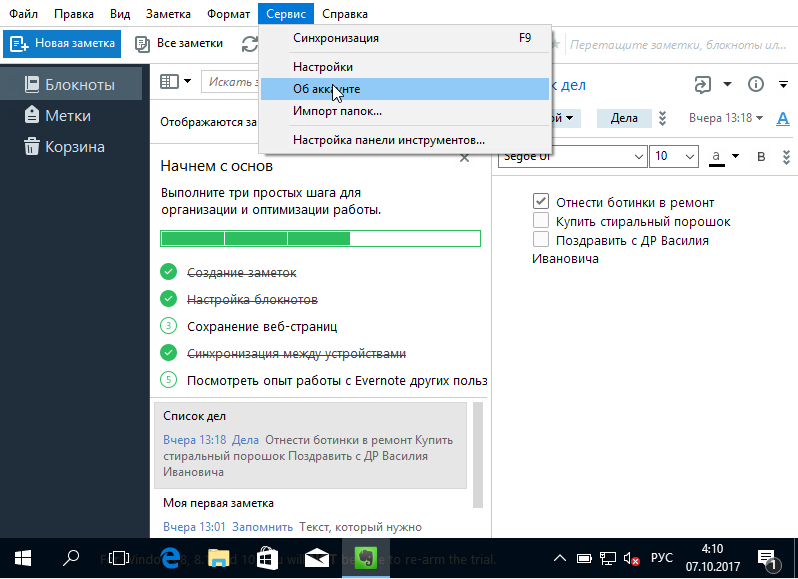Choose Настройки from Сервис menu
Image resolution: width=798 pixels, height=579 pixels.
pos(405,67)
